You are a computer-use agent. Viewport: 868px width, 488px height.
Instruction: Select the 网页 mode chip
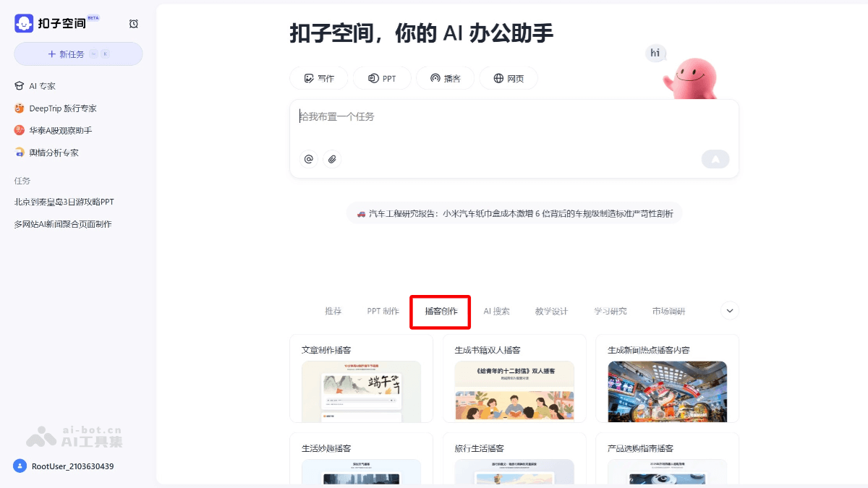[x=509, y=77]
